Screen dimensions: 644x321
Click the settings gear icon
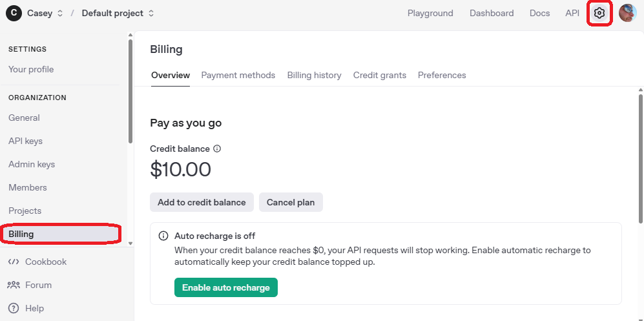point(599,13)
